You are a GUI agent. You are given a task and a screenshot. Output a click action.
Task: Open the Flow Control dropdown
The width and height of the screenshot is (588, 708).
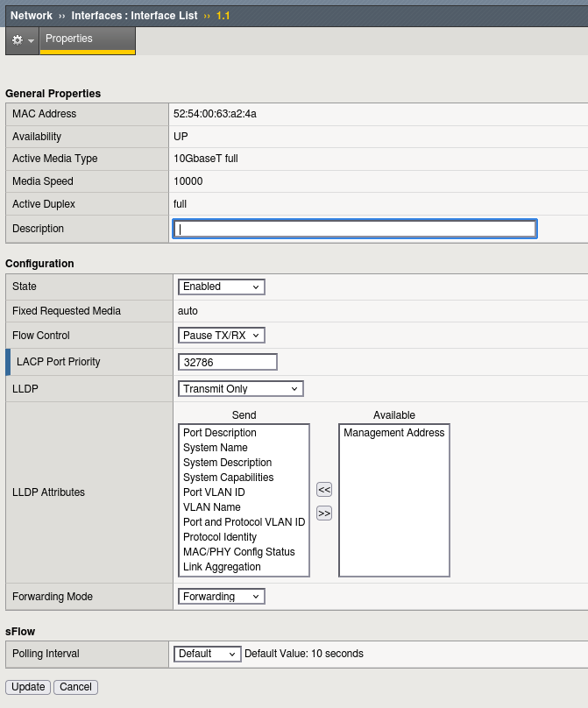[221, 334]
